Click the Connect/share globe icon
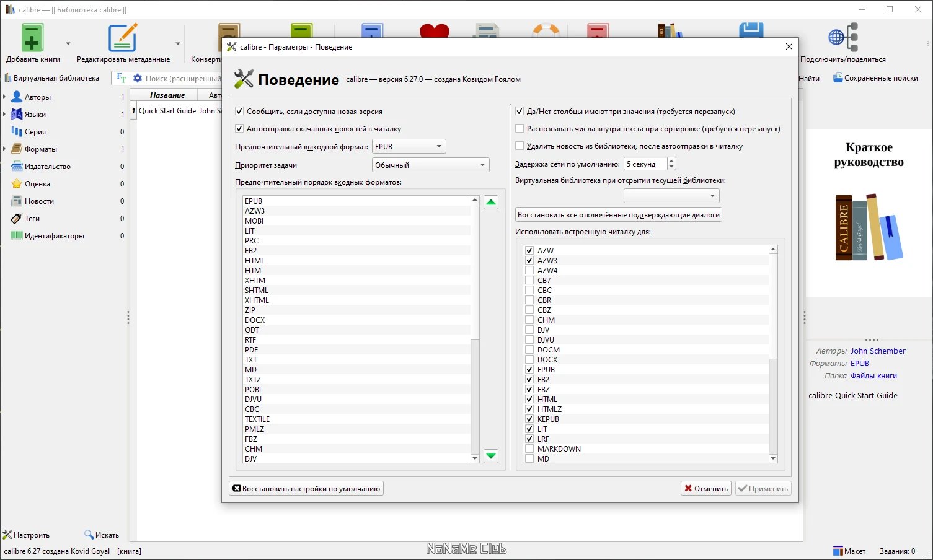 tap(843, 38)
